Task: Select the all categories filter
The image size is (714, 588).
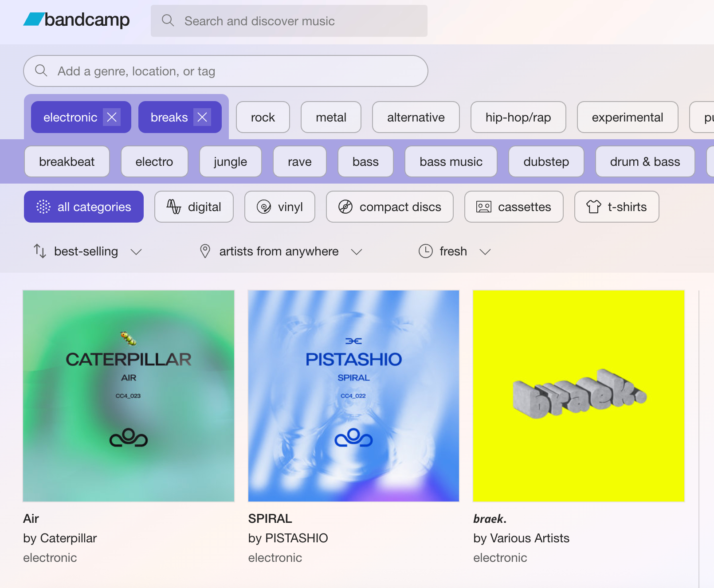Action: 84,207
